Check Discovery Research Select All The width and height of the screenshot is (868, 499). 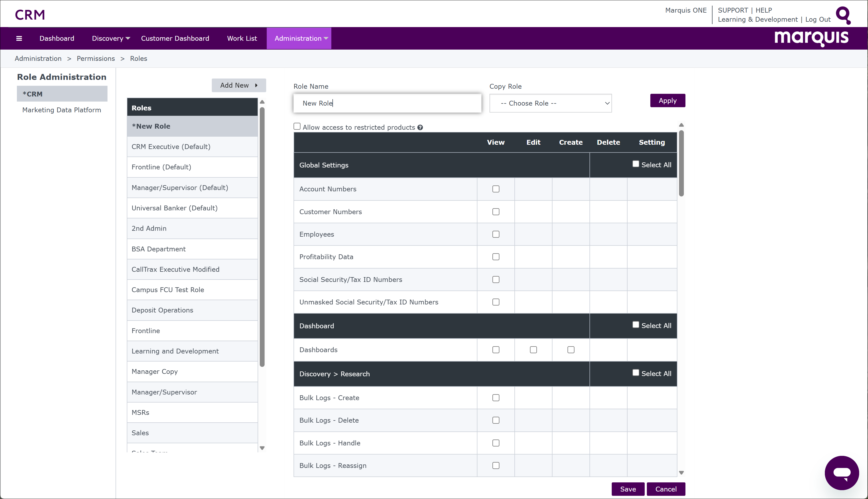click(x=636, y=373)
